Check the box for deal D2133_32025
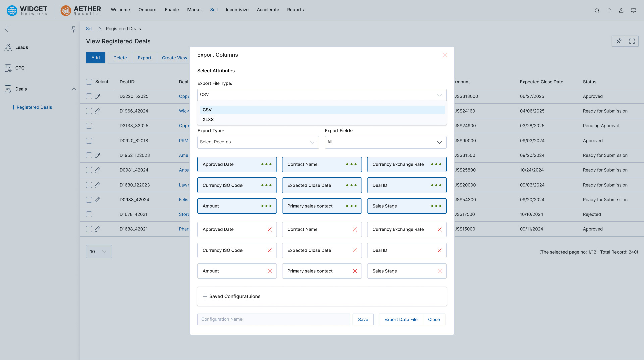The image size is (644, 360). click(x=89, y=126)
